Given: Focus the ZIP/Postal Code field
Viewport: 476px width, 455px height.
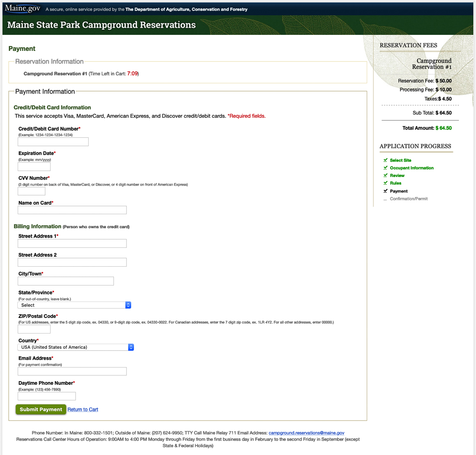Looking at the screenshot, I should [34, 329].
